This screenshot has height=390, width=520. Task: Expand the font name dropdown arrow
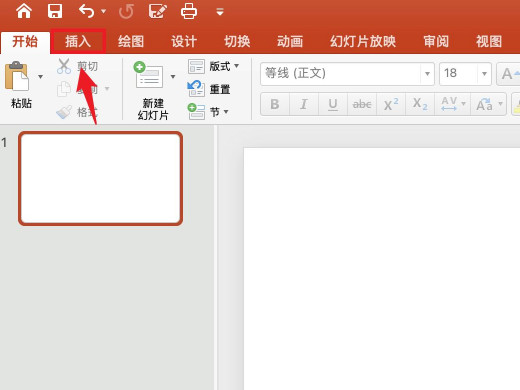pos(427,74)
